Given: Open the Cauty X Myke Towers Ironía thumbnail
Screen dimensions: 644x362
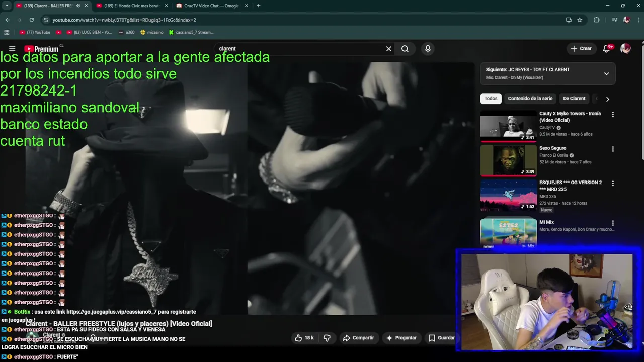Looking at the screenshot, I should coord(508,126).
